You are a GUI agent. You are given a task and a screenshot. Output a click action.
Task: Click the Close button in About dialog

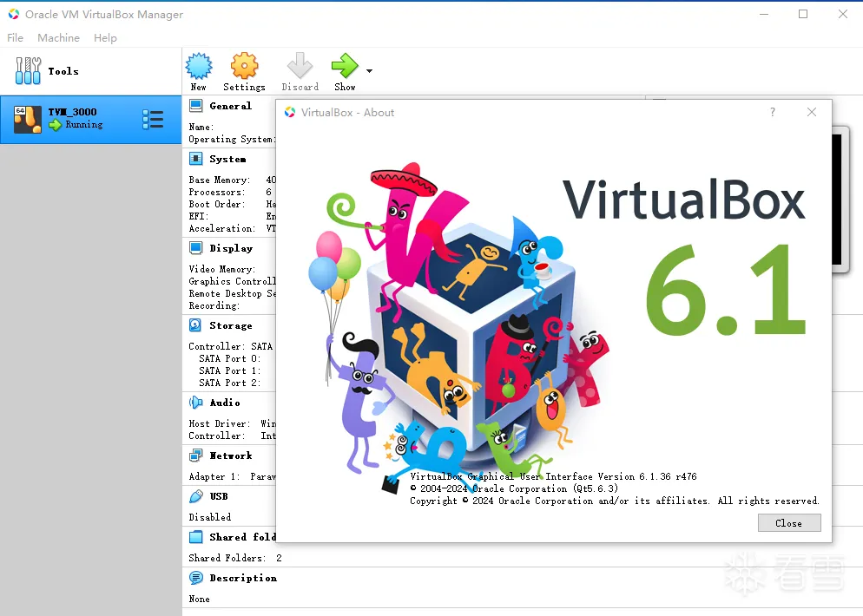pos(789,523)
